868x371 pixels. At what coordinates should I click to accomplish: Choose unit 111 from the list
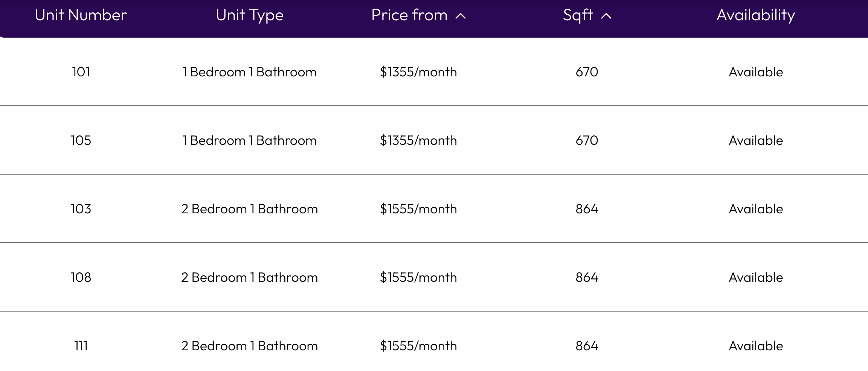[x=81, y=346]
